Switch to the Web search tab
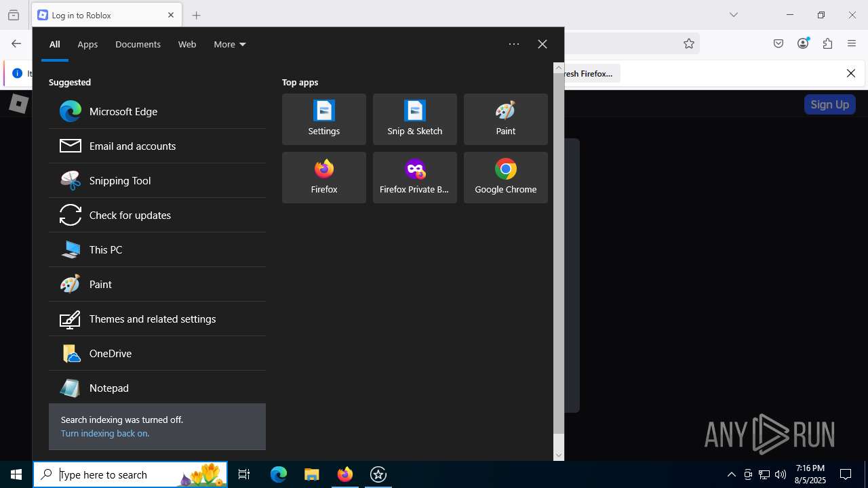The width and height of the screenshot is (868, 488). 187,44
